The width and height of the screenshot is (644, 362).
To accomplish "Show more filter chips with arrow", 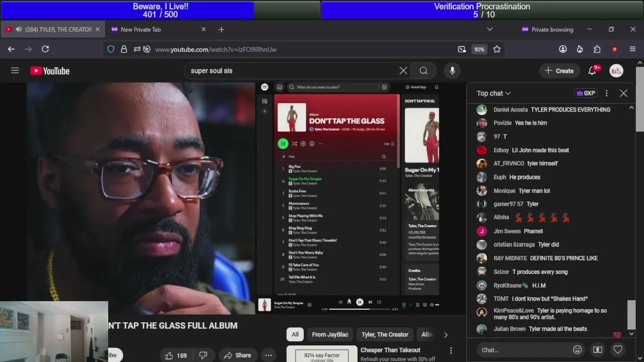I will pos(445,334).
